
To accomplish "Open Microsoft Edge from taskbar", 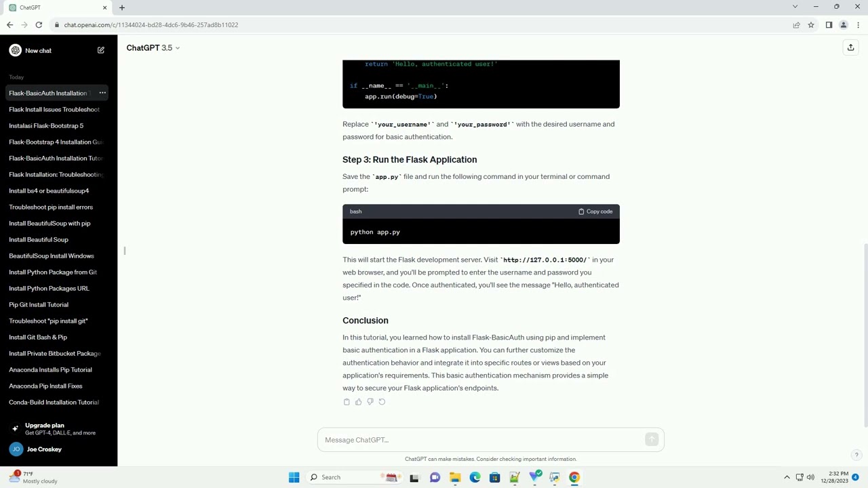I will [x=475, y=477].
